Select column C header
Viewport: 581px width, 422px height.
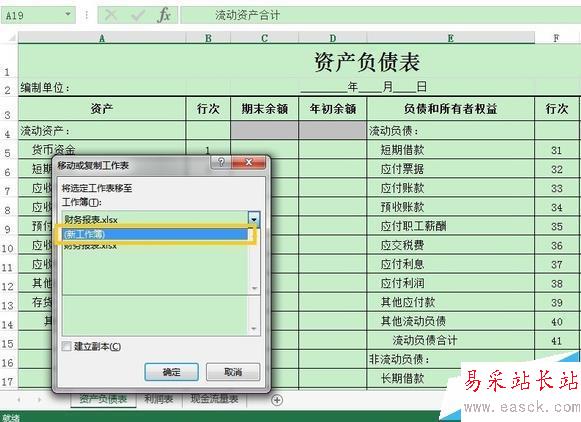(264, 38)
